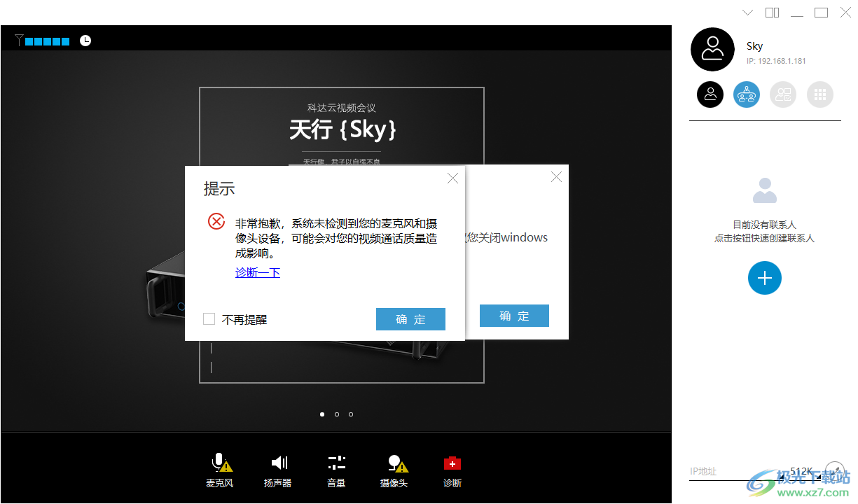Open the 512K bitrate dropdown arrow
This screenshot has width=858, height=504.
click(817, 477)
